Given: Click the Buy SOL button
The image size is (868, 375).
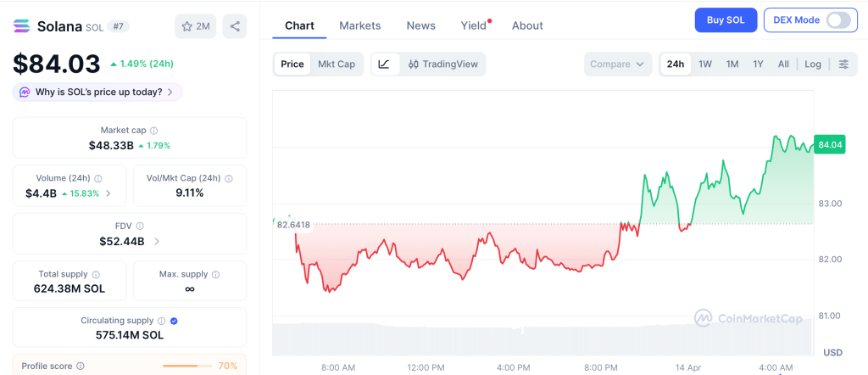Looking at the screenshot, I should 726,20.
